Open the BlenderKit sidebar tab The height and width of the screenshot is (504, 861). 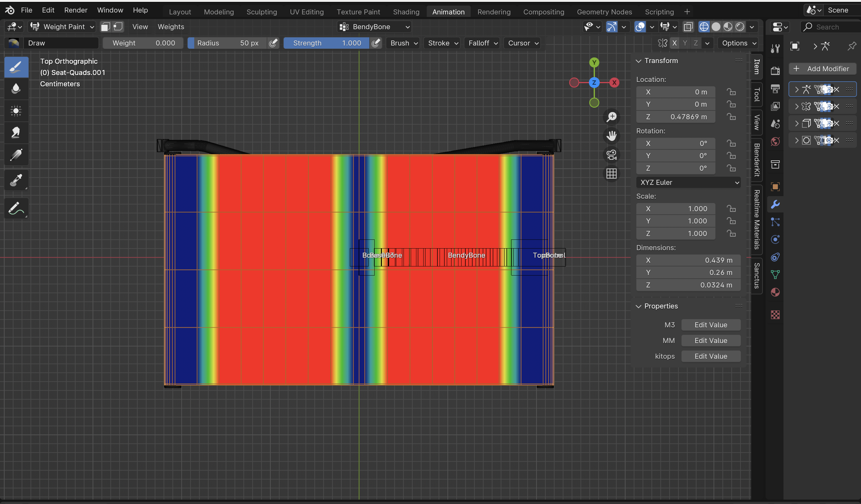point(757,159)
